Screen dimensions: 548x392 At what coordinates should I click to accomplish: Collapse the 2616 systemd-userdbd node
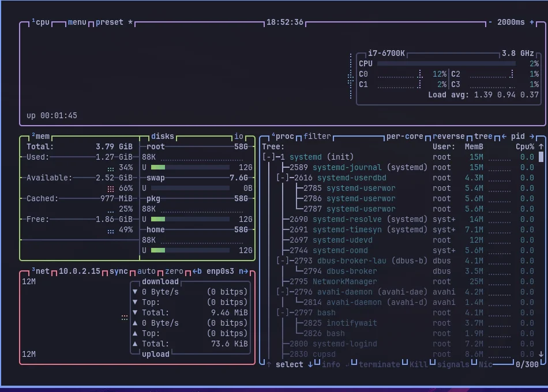click(x=283, y=178)
